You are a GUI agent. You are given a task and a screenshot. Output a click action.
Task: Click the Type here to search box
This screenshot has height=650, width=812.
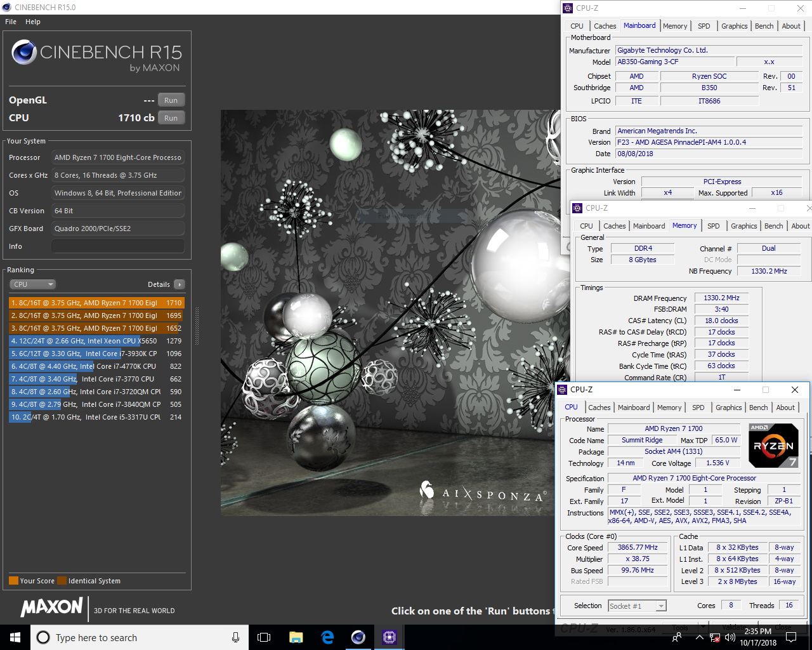(x=140, y=637)
